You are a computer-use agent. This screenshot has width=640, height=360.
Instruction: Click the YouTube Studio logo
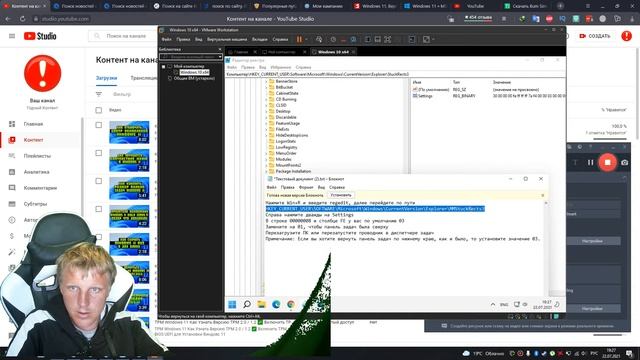tap(40, 36)
